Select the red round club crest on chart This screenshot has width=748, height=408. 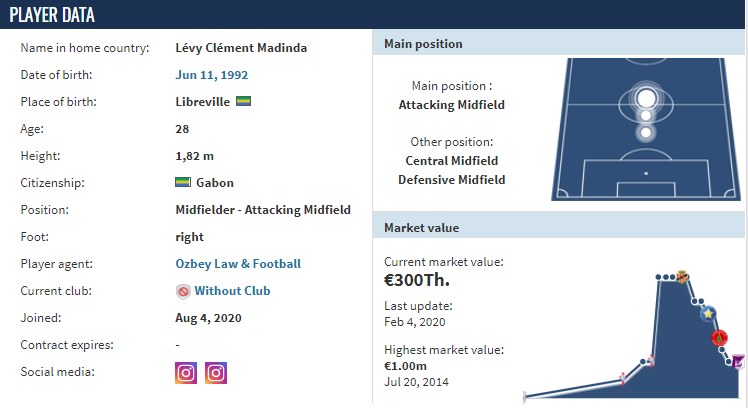click(719, 338)
